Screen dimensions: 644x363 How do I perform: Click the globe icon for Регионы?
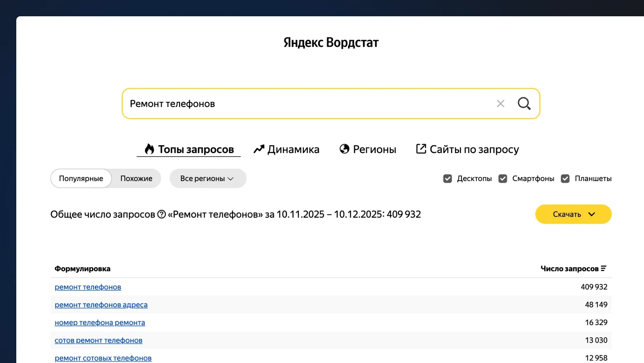click(x=344, y=149)
